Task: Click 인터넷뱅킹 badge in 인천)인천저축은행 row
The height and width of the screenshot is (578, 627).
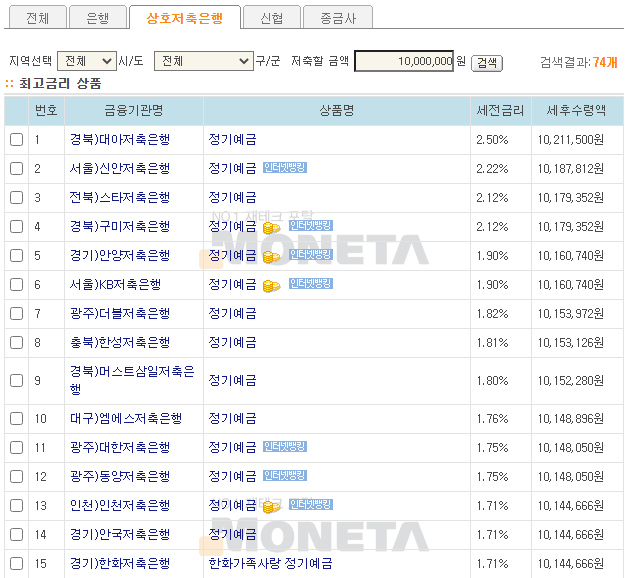Action: [311, 504]
